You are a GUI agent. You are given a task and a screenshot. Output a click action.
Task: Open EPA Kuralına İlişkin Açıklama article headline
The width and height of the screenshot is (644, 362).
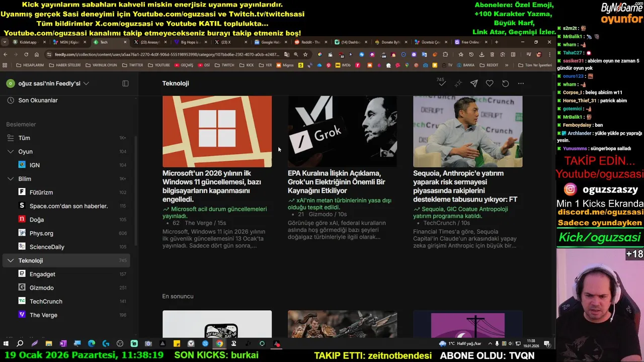point(336,182)
